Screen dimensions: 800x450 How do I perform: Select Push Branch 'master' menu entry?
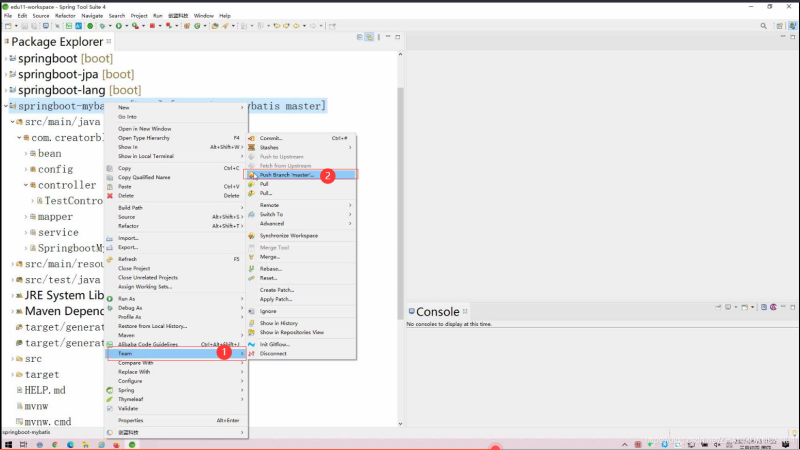(287, 175)
